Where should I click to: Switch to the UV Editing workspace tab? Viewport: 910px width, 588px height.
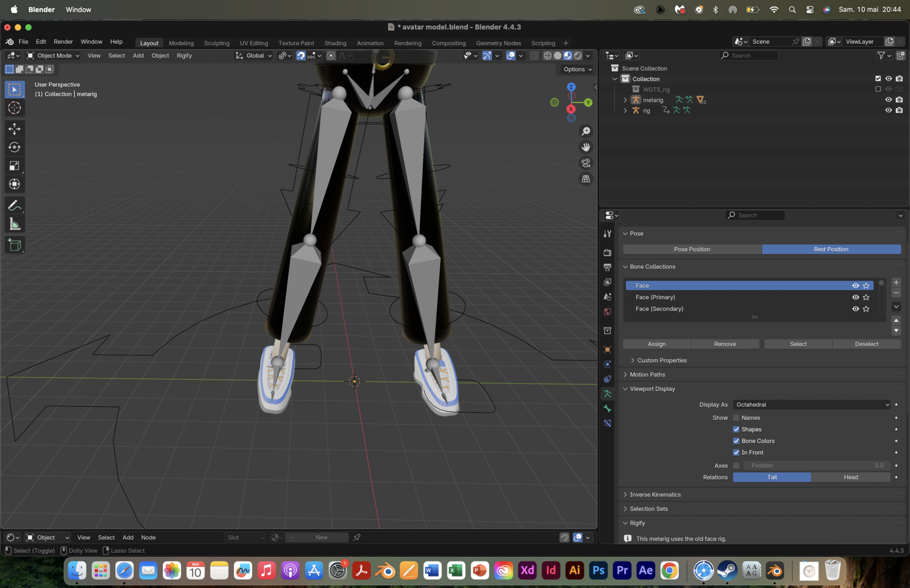pos(254,43)
